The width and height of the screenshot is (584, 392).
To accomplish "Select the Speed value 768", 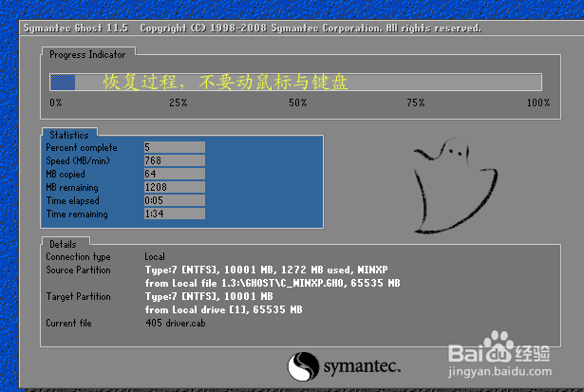I will (175, 160).
